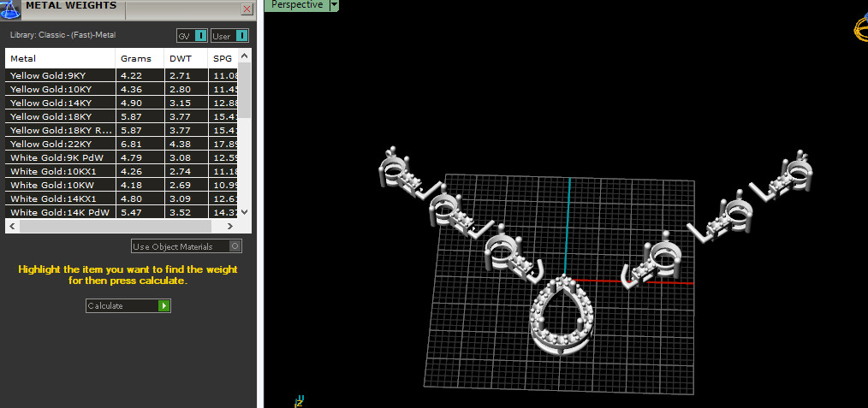The width and height of the screenshot is (868, 408).
Task: Click the 6.81 grams value
Action: [x=129, y=144]
